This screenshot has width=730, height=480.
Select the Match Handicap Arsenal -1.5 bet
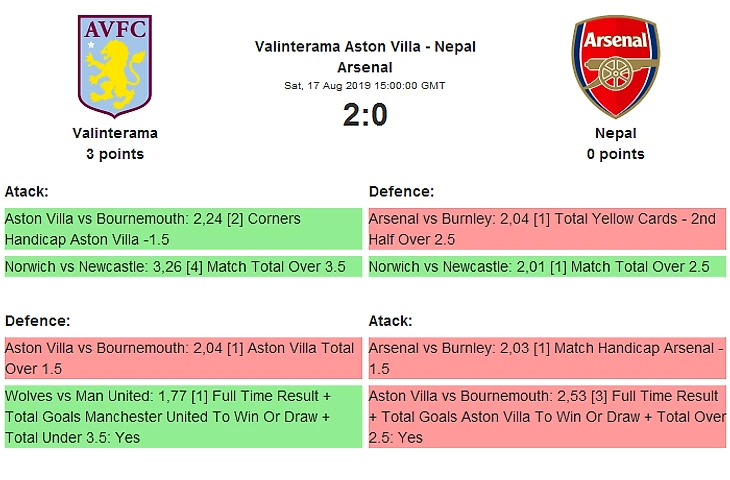[546, 358]
